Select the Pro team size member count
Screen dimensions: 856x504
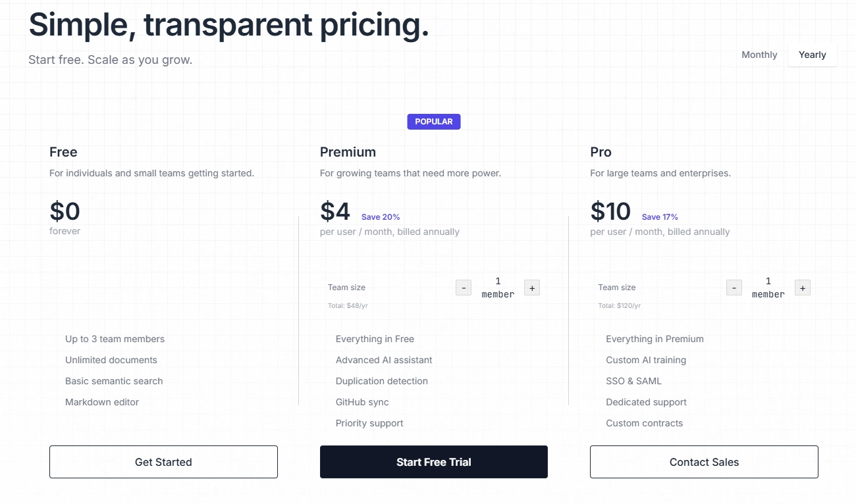[x=768, y=288]
